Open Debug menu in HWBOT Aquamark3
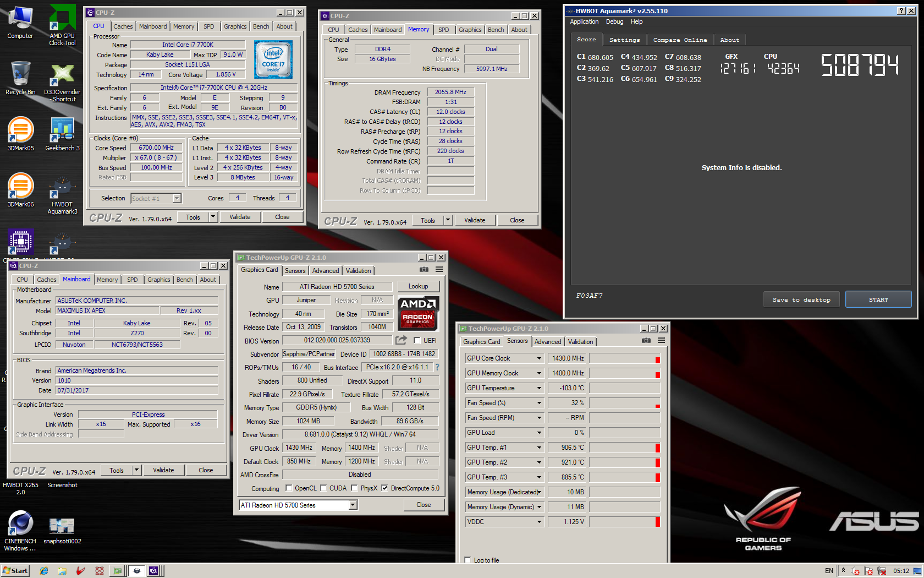The width and height of the screenshot is (924, 578). pos(615,21)
